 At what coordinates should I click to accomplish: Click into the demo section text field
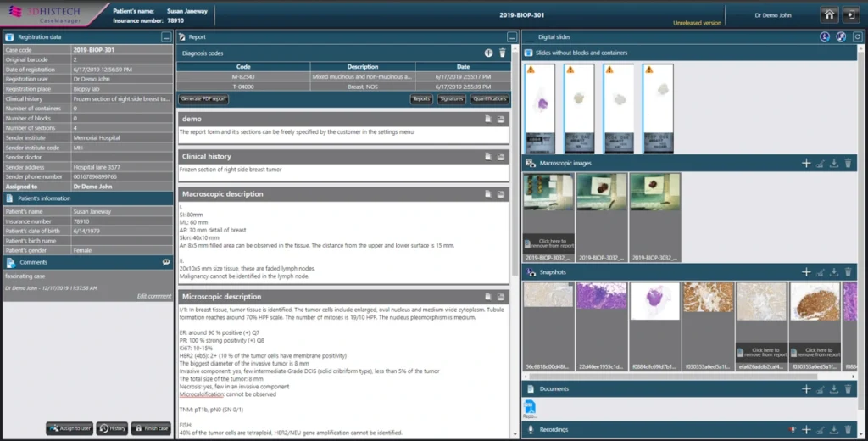[344, 134]
